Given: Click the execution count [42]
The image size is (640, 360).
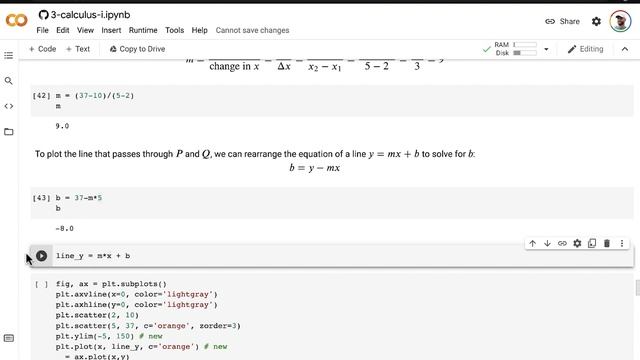Looking at the screenshot, I should coord(41,96).
